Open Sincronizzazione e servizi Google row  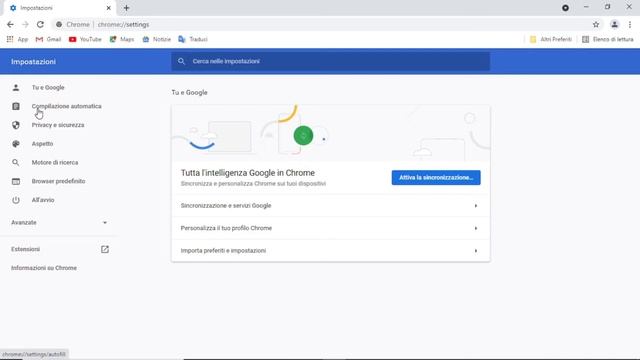(331, 206)
